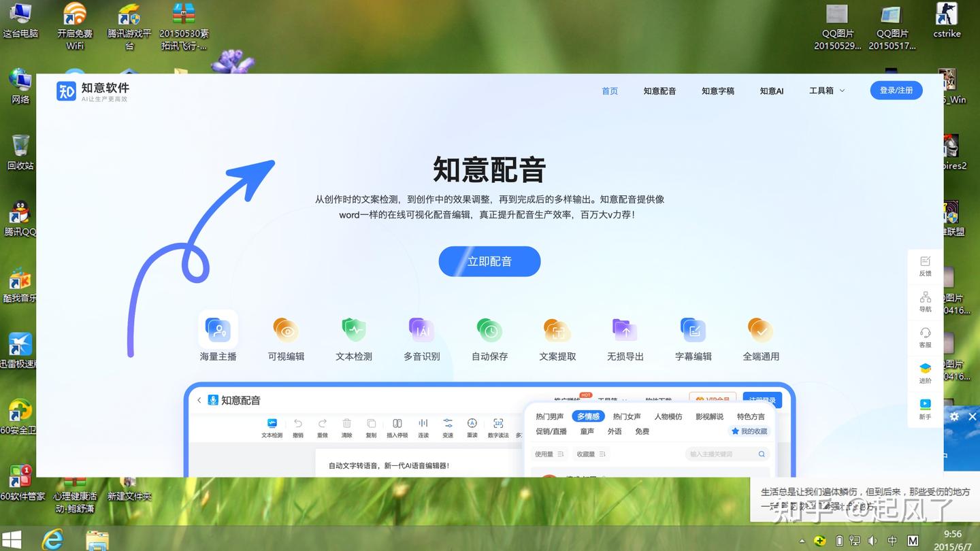Open 这台电脑 desktop icon
The height and width of the screenshot is (551, 980).
point(20,20)
